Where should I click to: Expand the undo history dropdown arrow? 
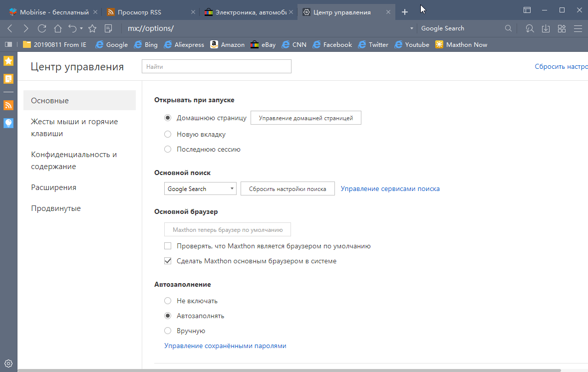click(x=81, y=28)
